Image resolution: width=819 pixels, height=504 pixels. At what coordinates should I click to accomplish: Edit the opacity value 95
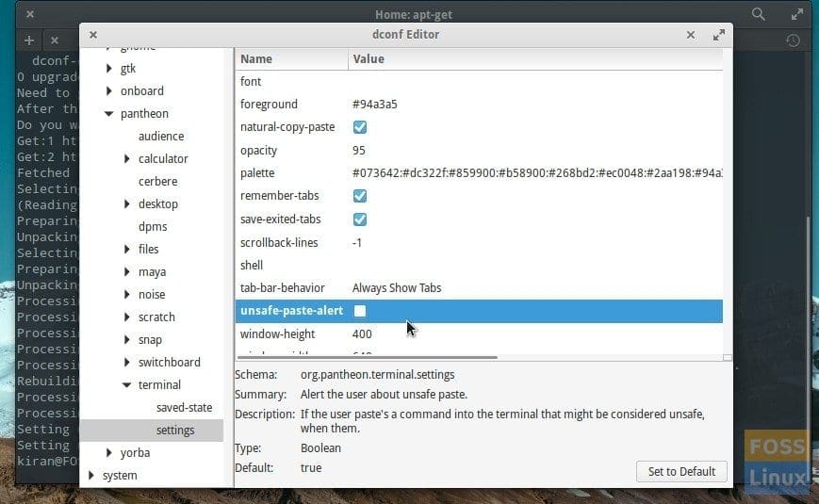coord(359,151)
